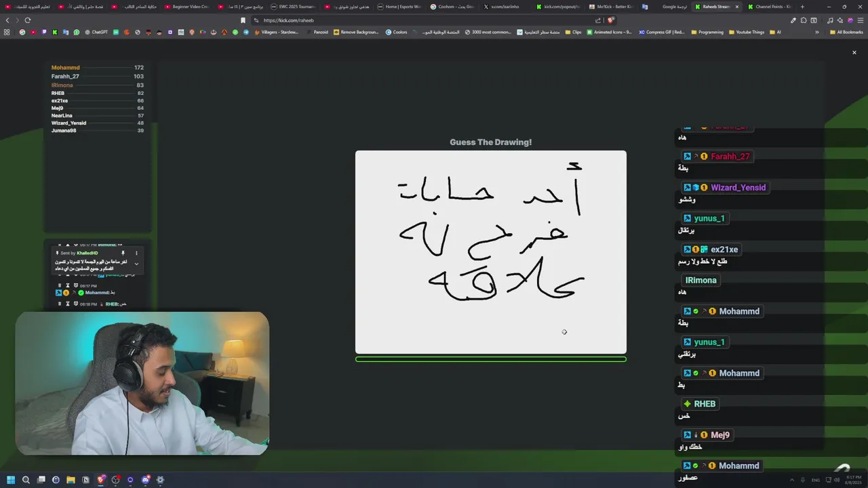Open Task View from the taskbar
Image resolution: width=868 pixels, height=488 pixels.
41,480
